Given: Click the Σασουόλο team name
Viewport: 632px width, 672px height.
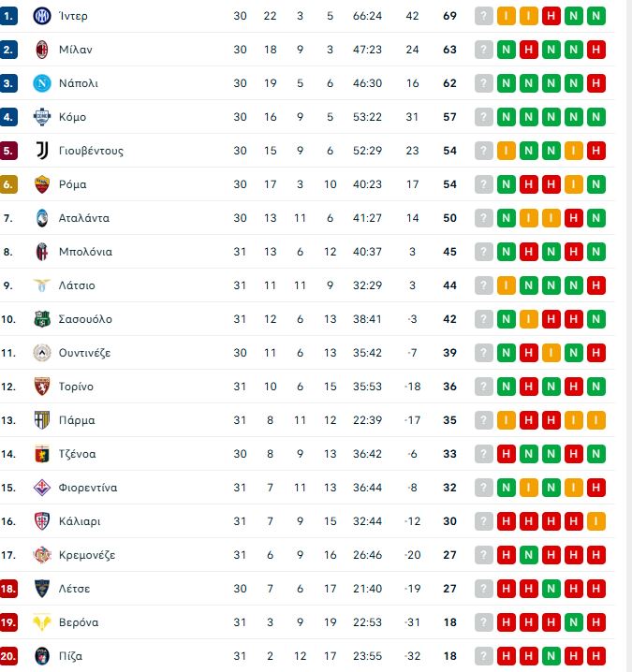Looking at the screenshot, I should point(85,319).
